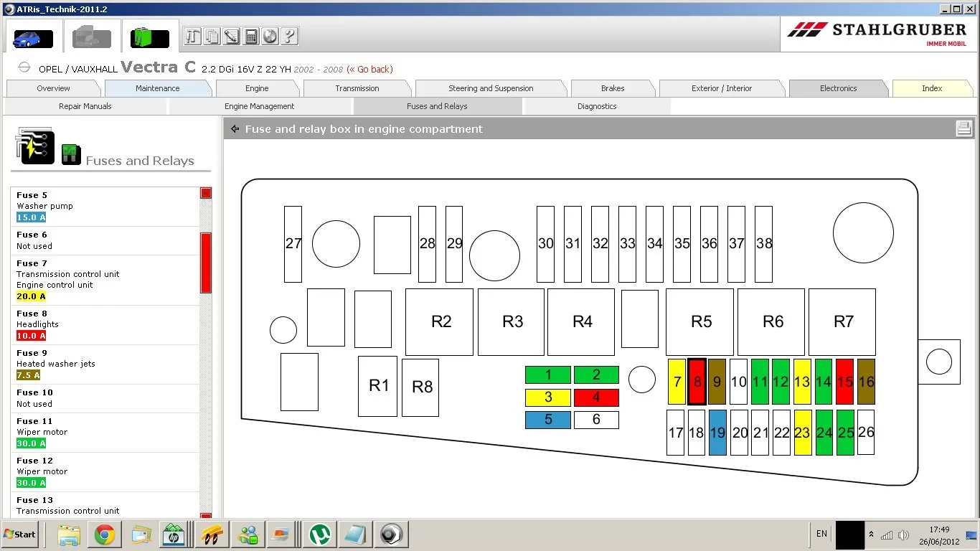
Task: Click fuse 27 in the diagram
Action: (x=293, y=244)
